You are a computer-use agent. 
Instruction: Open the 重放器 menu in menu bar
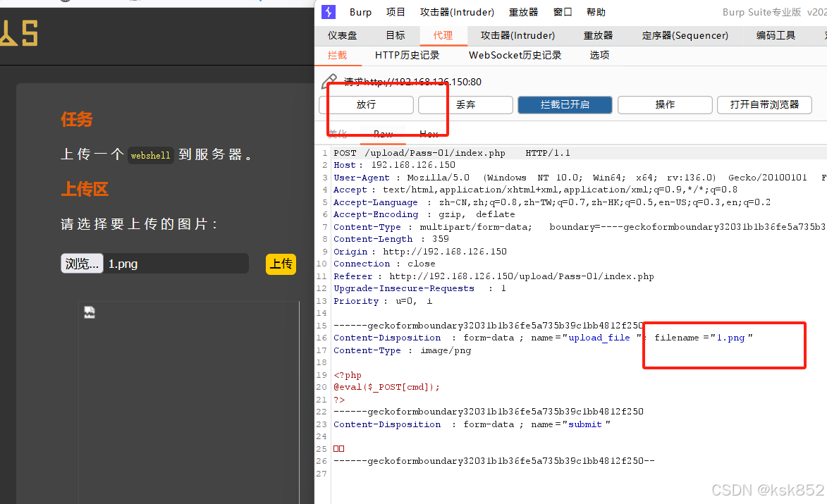pos(523,12)
